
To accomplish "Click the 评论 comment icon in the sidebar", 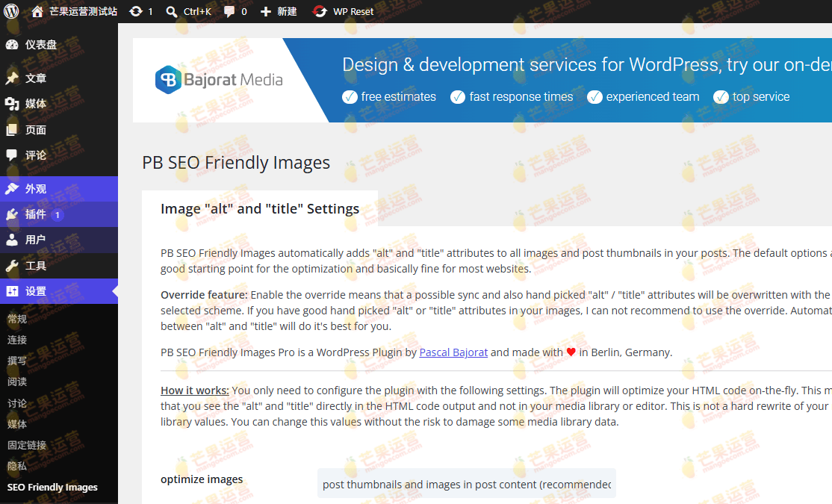I will pyautogui.click(x=12, y=155).
